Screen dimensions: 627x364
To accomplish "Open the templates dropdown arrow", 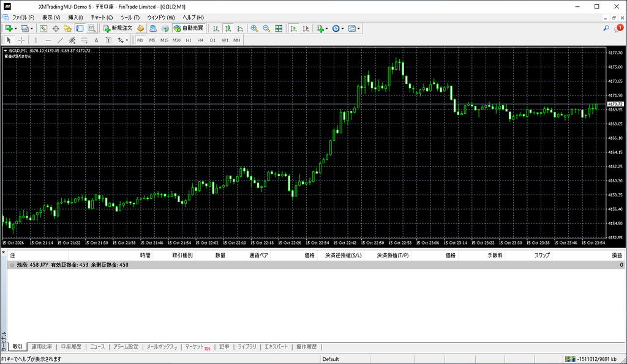I will coord(358,28).
